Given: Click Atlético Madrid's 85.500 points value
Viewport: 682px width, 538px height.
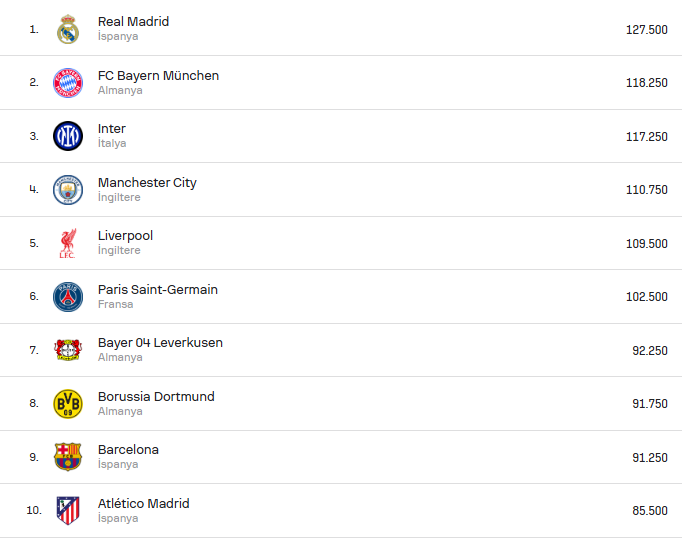Looking at the screenshot, I should point(649,511).
